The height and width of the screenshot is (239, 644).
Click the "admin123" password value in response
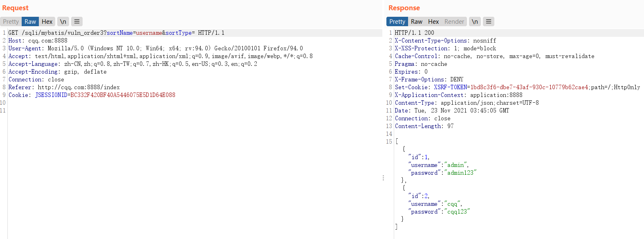coord(460,173)
